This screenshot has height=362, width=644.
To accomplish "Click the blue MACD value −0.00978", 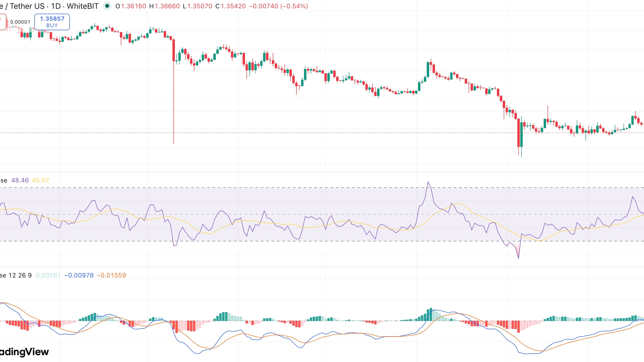I will point(79,275).
